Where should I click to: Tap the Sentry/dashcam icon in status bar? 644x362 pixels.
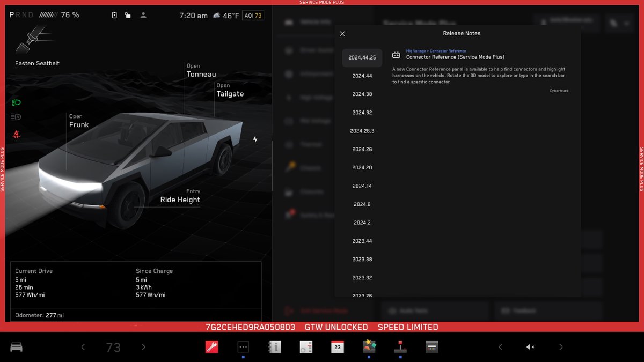click(114, 16)
